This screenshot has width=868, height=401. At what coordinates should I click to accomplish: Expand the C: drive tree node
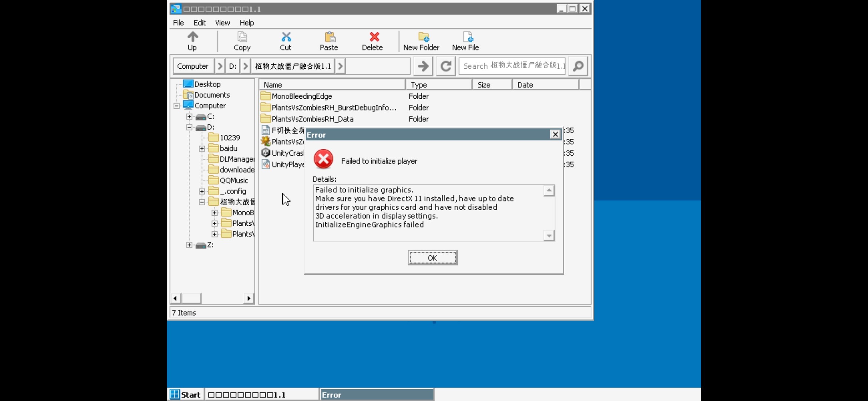click(x=189, y=117)
